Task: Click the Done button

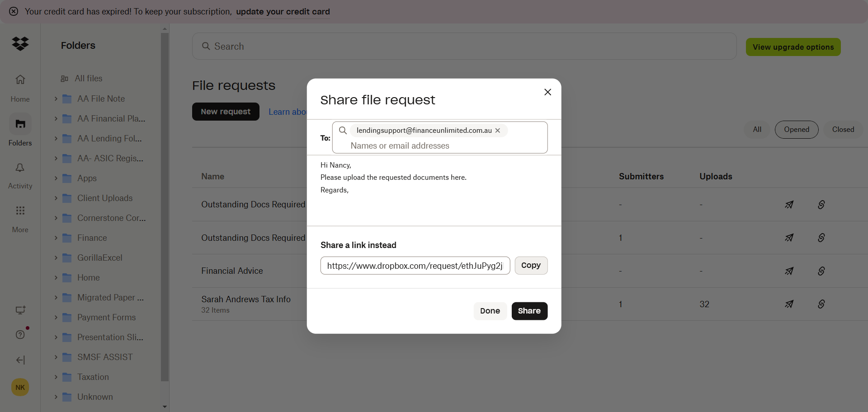Action: [x=490, y=311]
